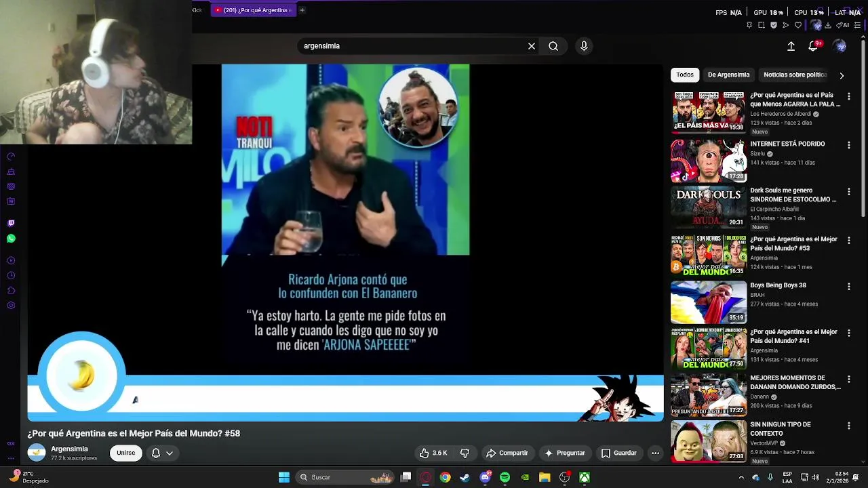Open the GX Control speedometer icon
Screen dimensions: 868x488
[x=11, y=157]
